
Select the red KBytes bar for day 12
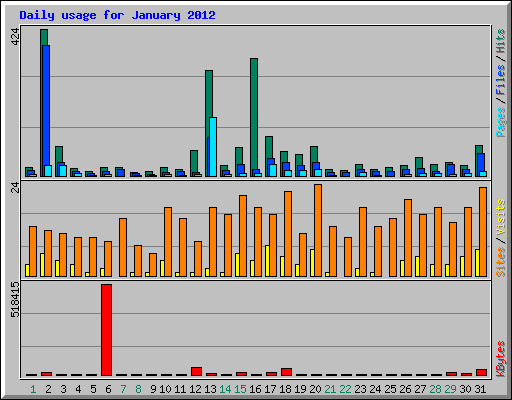click(x=196, y=371)
